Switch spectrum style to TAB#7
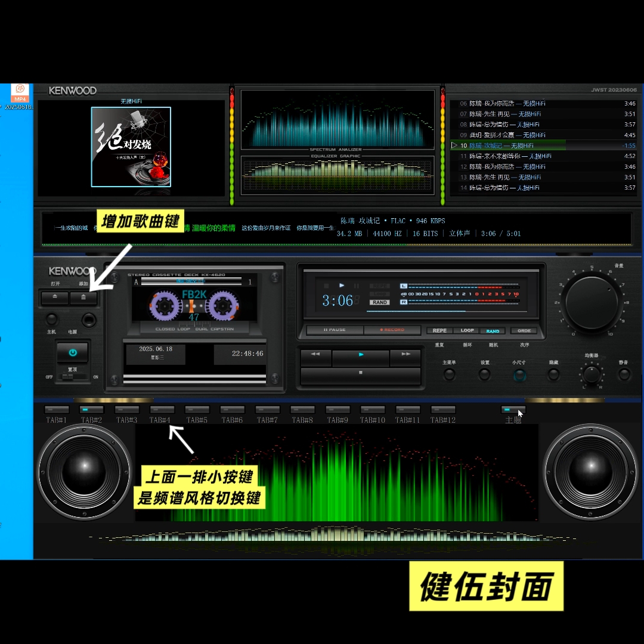Viewport: 644px width, 644px height. click(x=267, y=410)
